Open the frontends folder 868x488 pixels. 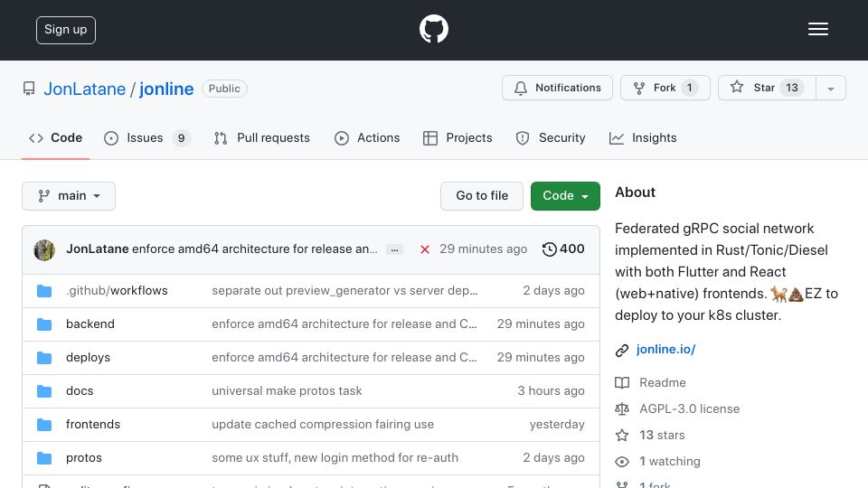point(93,425)
